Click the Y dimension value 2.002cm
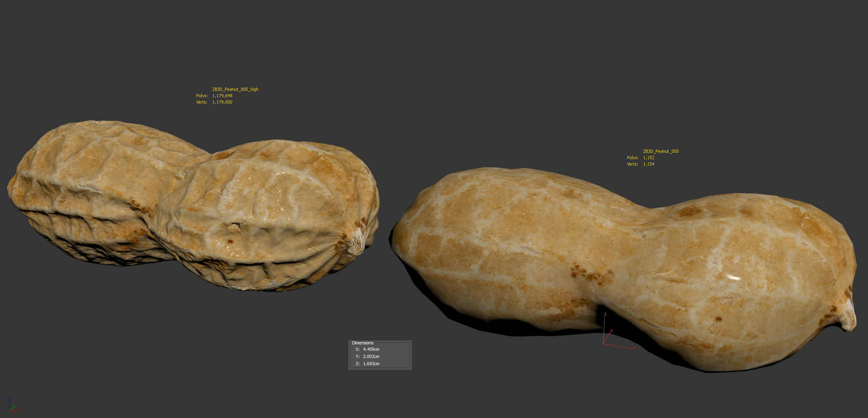This screenshot has height=418, width=868. (x=371, y=356)
